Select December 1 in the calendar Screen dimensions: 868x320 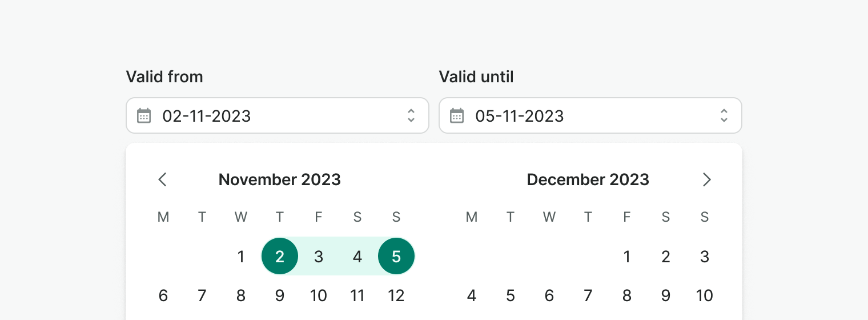pos(627,257)
